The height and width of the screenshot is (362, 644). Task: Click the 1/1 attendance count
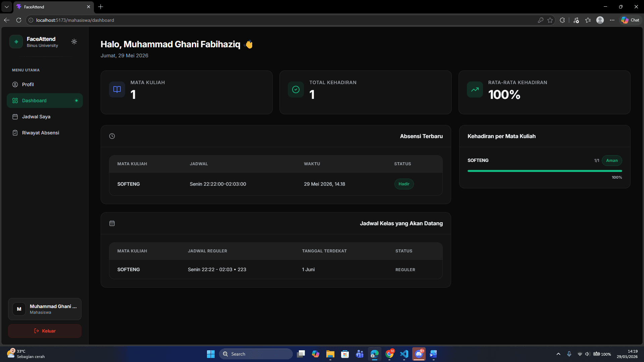tap(597, 161)
